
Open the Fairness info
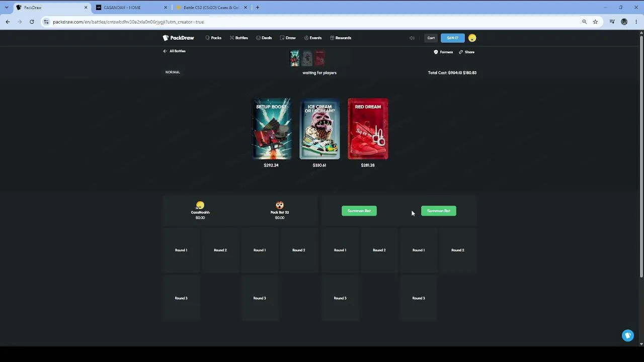coord(443,52)
